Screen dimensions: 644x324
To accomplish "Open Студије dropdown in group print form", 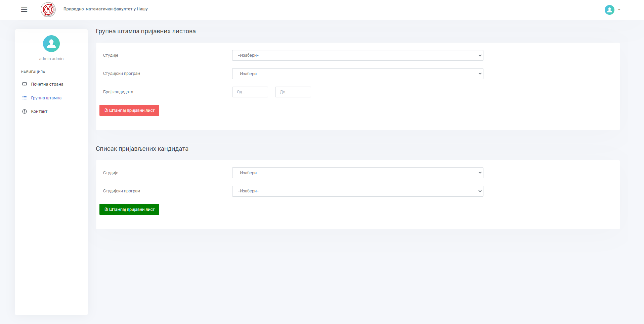I will [357, 55].
